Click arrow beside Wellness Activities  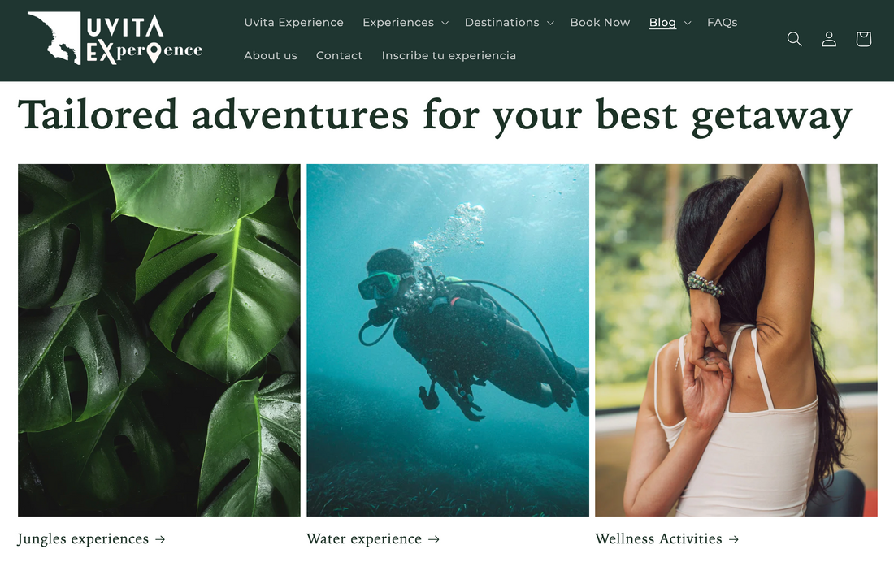tap(734, 539)
